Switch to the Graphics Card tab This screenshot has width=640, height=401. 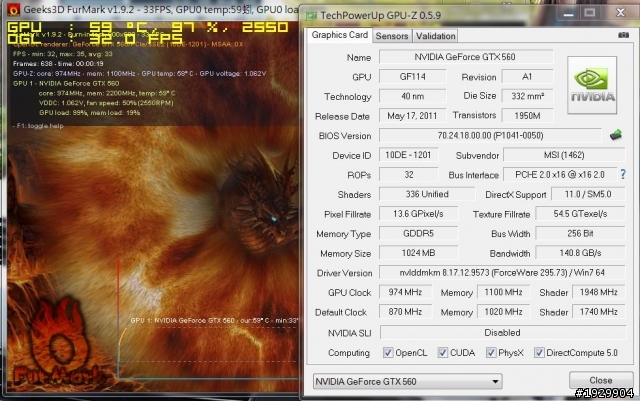point(340,35)
